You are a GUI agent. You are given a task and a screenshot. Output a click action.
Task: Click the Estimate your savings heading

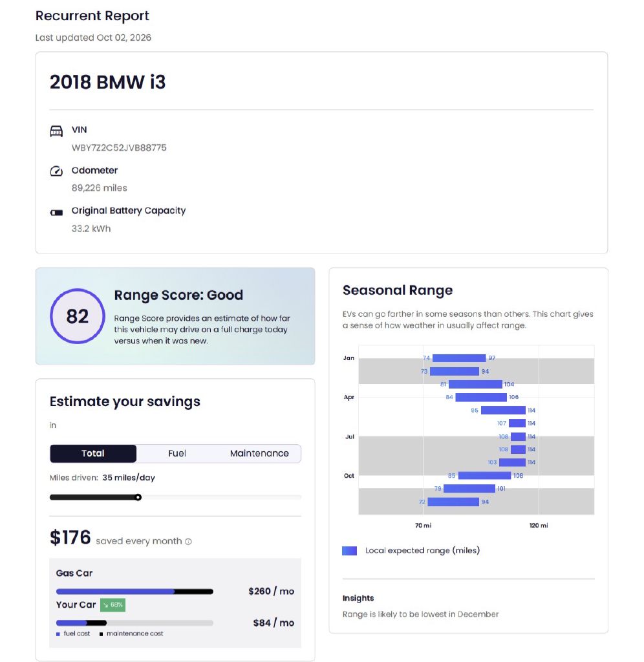pos(125,401)
